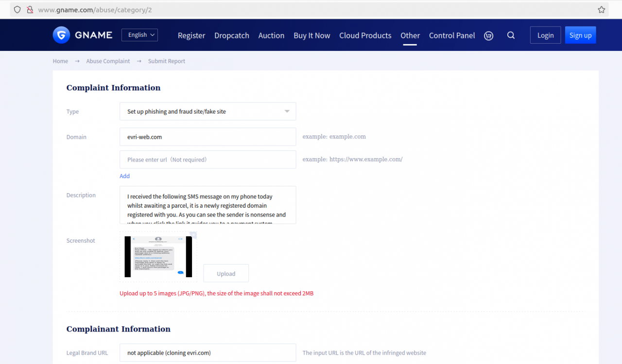
Task: Go to Home breadcrumb
Action: [x=60, y=61]
